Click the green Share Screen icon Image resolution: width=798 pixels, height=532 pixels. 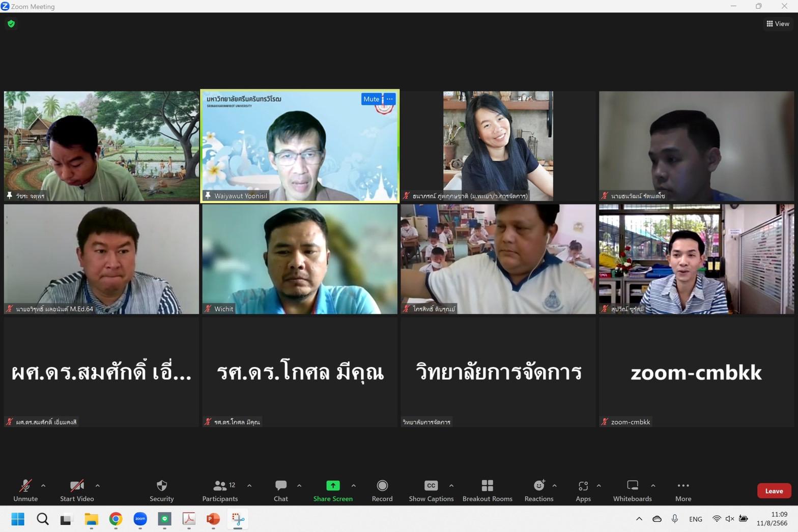(332, 486)
